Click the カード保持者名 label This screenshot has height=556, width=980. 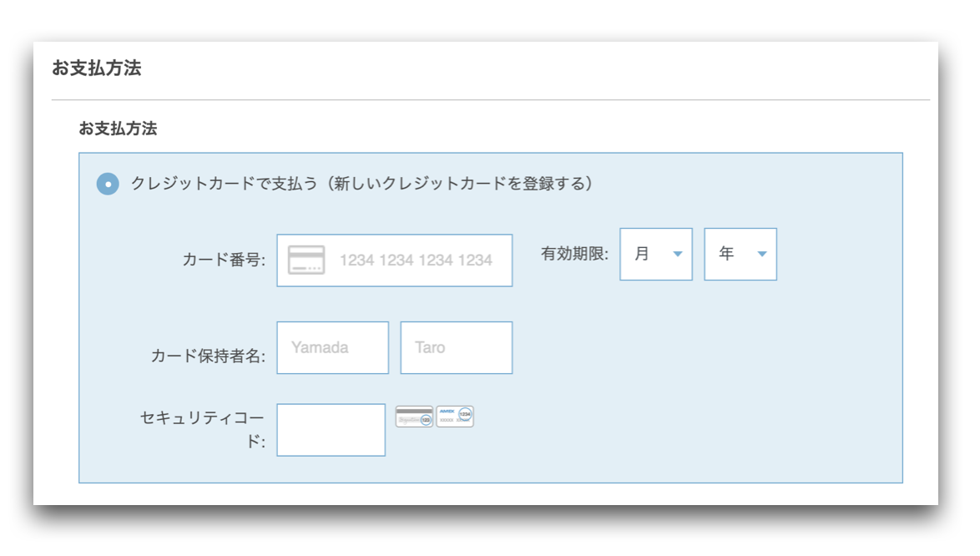[x=208, y=356]
